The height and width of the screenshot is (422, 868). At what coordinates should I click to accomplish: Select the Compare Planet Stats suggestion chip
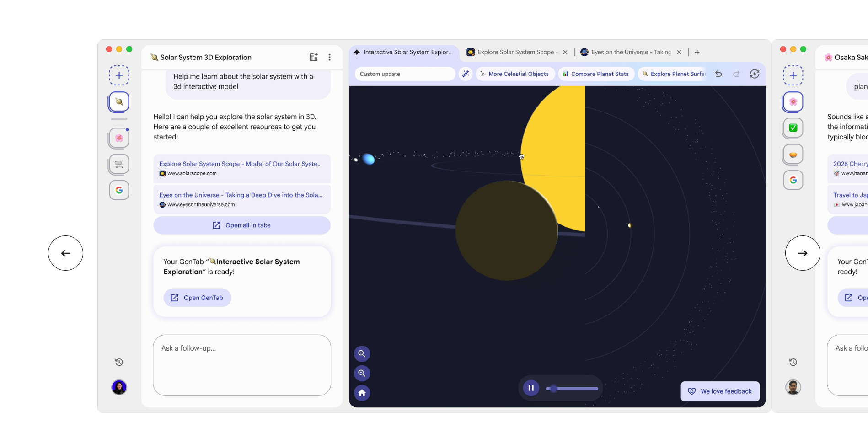click(x=595, y=74)
